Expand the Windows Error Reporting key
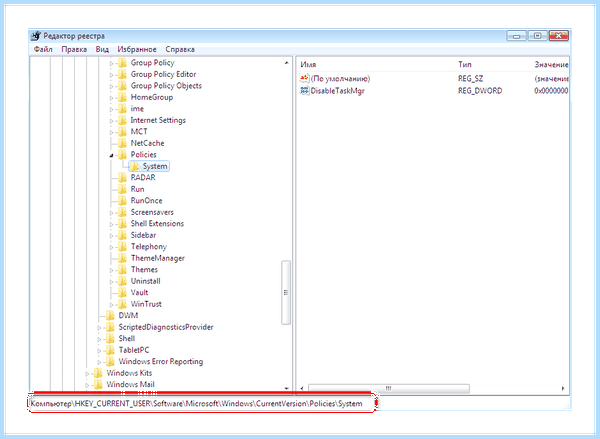Viewport: 600px width, 439px height. click(99, 362)
